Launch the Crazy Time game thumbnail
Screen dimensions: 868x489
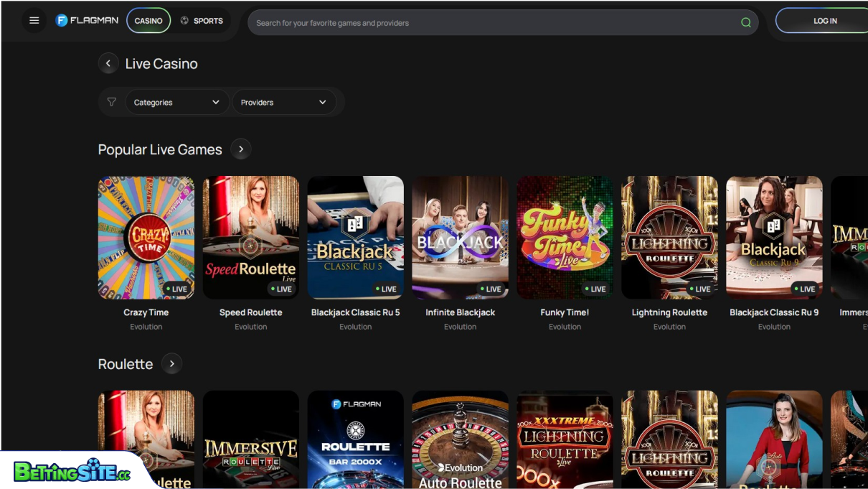[146, 237]
